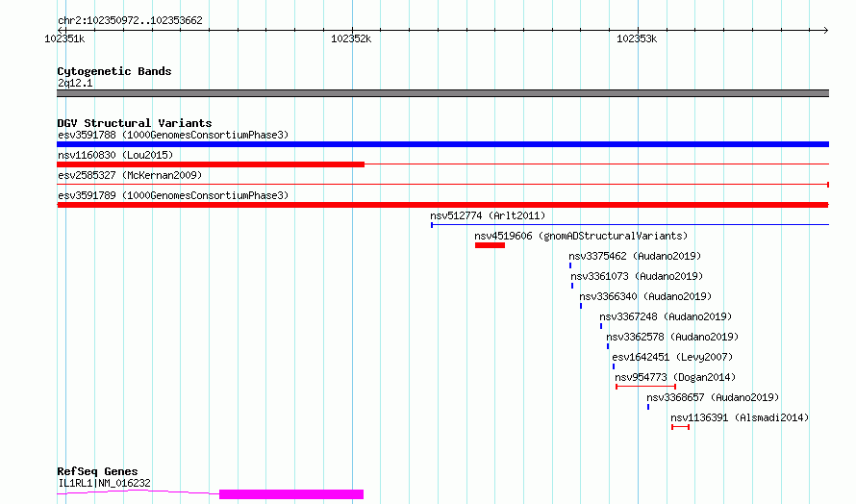The image size is (856, 504).
Task: Click the esv1642451 (Levy2007) label
Action: click(x=672, y=357)
